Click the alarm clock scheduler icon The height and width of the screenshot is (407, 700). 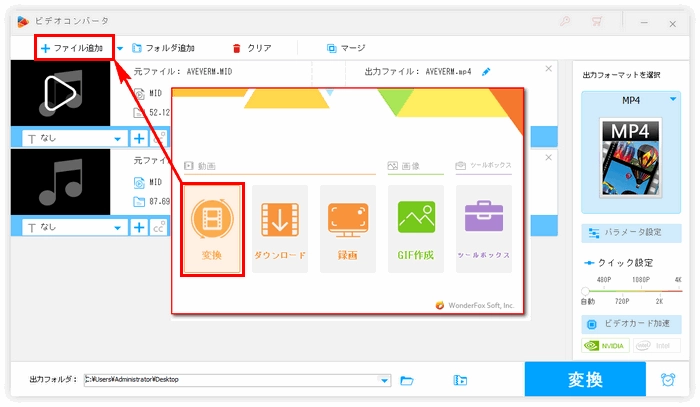point(667,380)
